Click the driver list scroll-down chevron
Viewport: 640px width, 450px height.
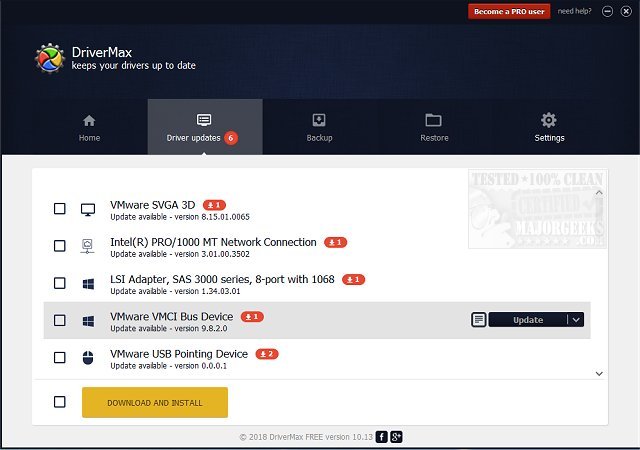599,374
